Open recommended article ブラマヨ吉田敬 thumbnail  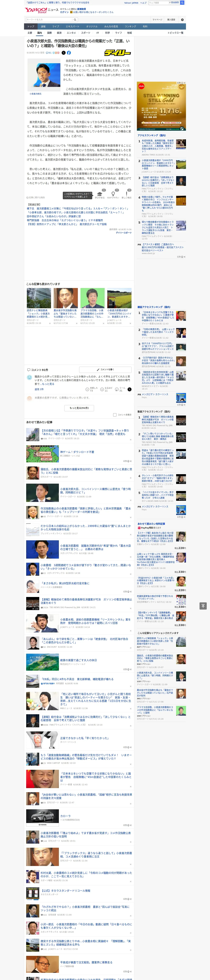(x=92, y=298)
